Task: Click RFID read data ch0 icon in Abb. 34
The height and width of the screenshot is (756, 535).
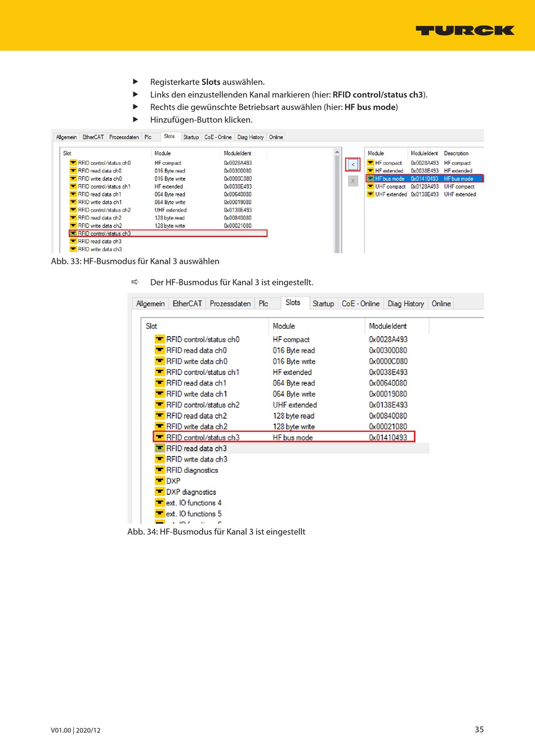Action: pos(160,350)
